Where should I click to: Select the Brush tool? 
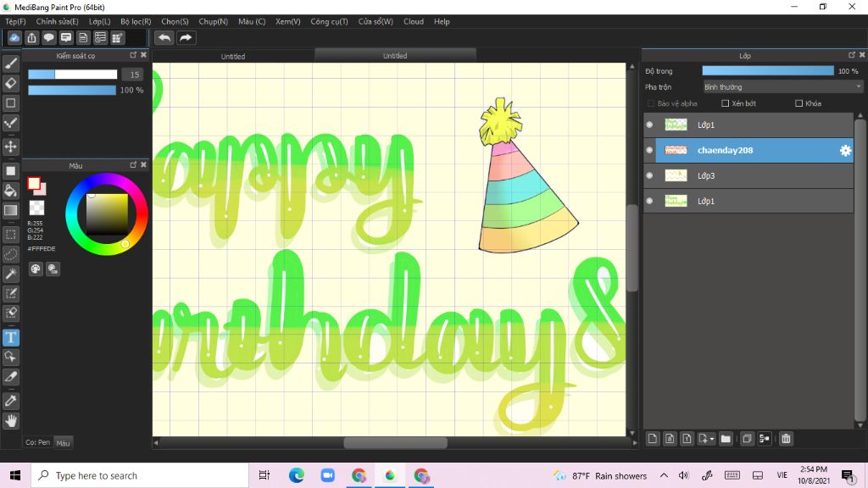[10, 64]
